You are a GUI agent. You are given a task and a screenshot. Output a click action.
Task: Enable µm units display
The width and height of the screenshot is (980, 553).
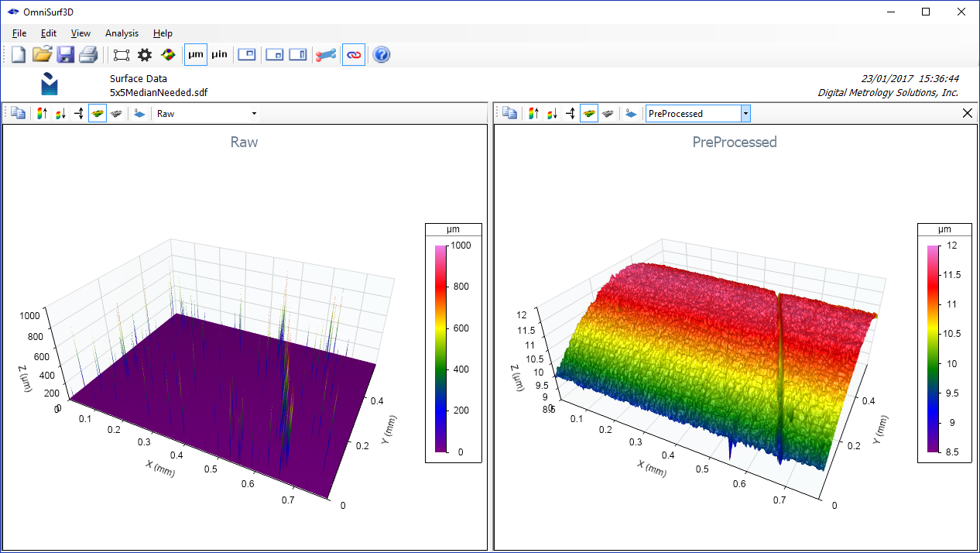click(x=195, y=54)
